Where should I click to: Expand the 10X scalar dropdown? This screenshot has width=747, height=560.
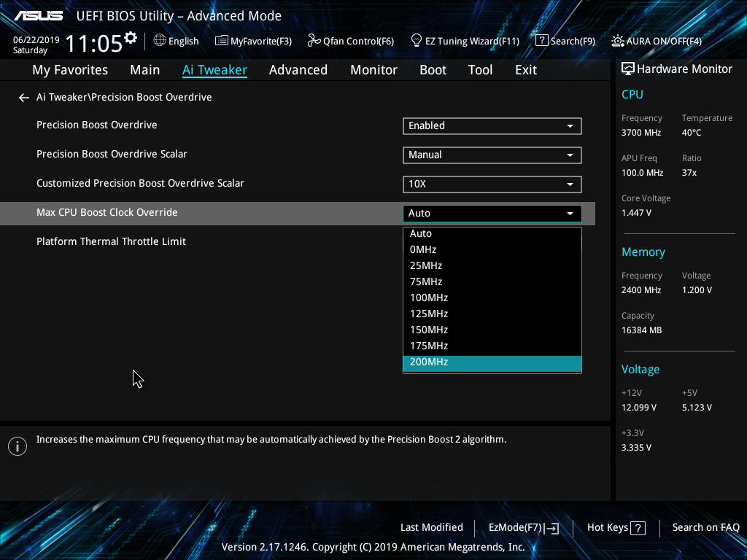tap(492, 184)
